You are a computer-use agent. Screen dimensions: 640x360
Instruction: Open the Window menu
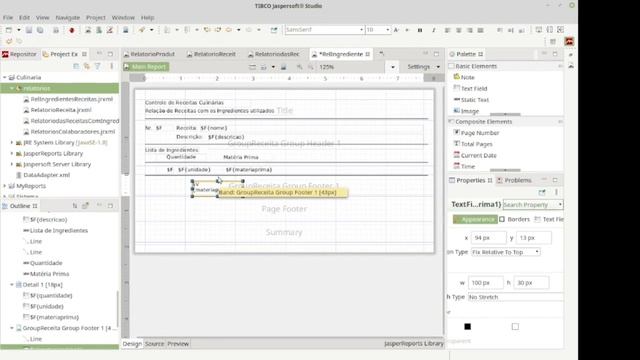(x=123, y=18)
